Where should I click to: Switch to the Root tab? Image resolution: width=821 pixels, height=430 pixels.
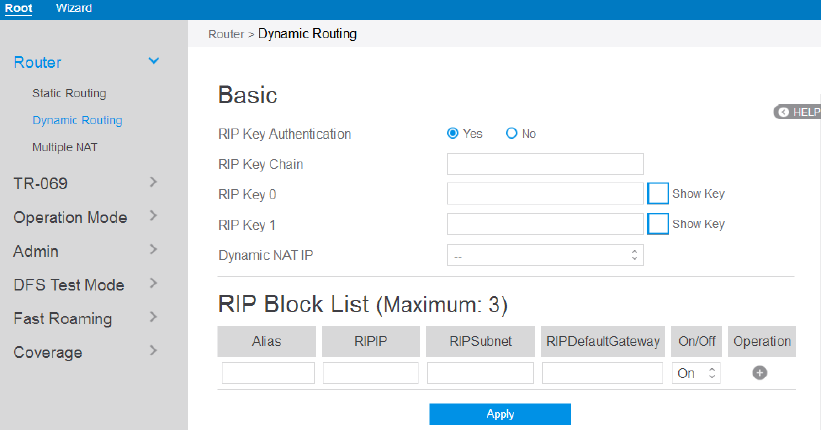pyautogui.click(x=19, y=8)
